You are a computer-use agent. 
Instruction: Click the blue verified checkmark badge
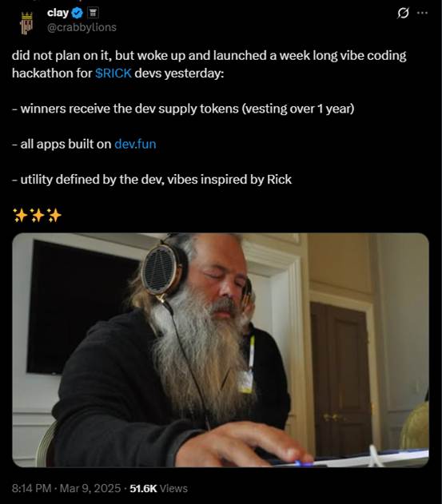(78, 13)
